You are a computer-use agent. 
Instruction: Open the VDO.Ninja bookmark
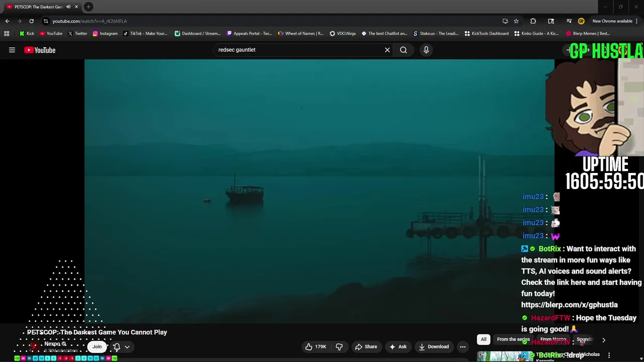[343, 34]
